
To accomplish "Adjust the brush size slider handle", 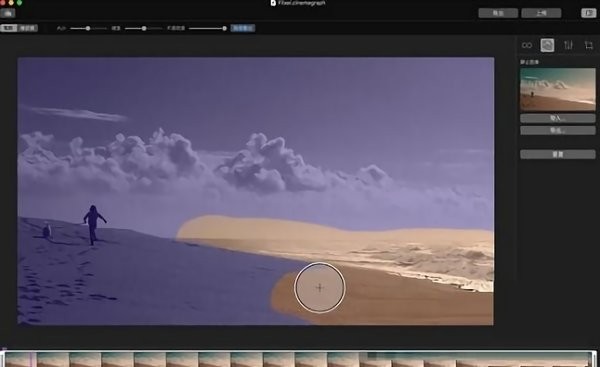I will click(x=88, y=28).
